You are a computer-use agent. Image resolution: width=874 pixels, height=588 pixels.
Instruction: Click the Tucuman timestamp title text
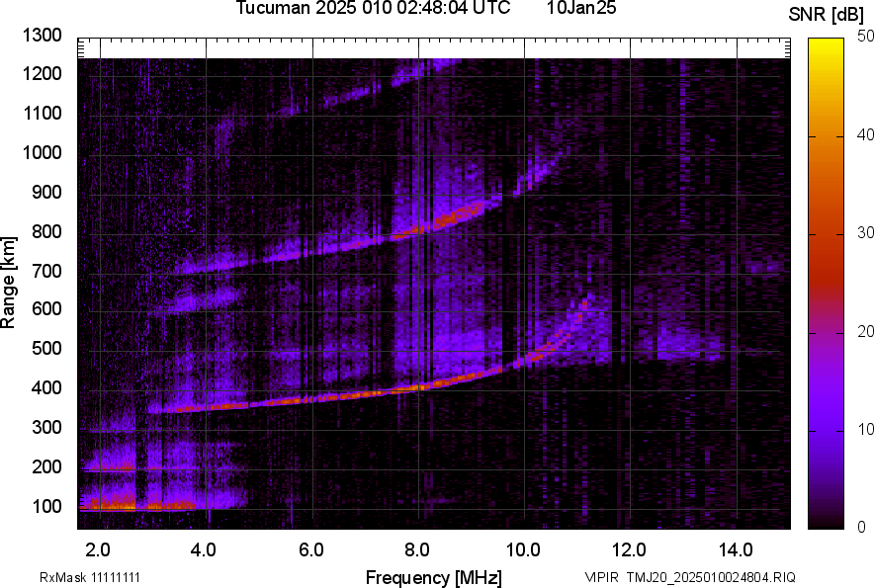coord(373,9)
